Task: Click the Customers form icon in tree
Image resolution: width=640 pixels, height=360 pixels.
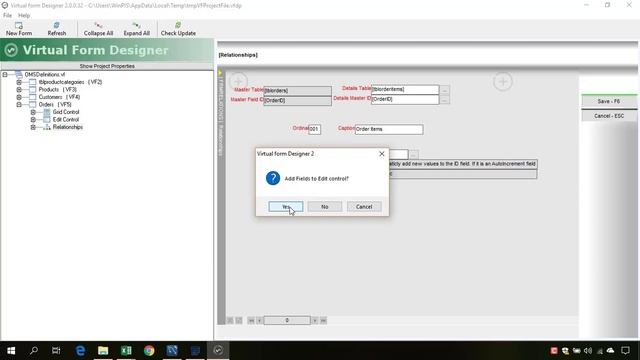Action: [x=33, y=97]
